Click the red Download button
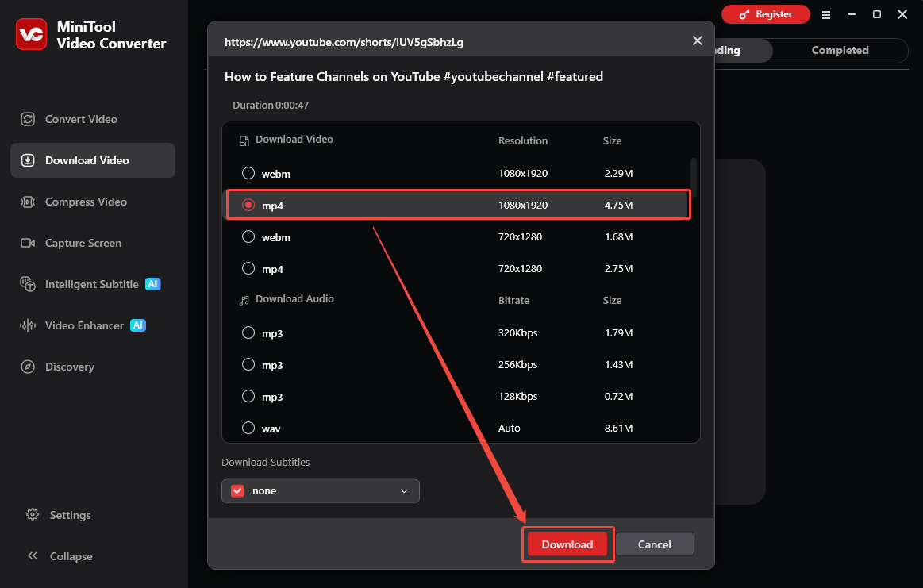The height and width of the screenshot is (588, 923). [567, 544]
